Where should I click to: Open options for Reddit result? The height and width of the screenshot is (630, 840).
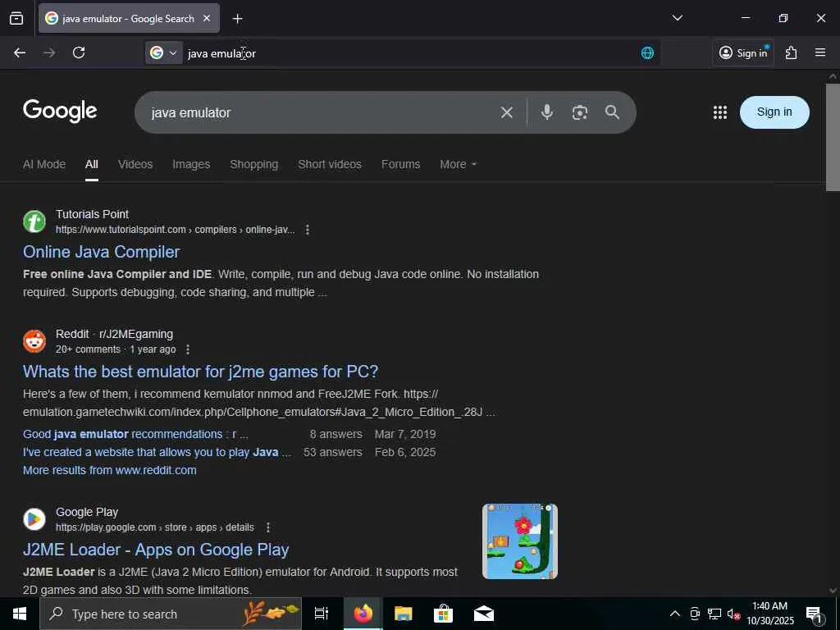(188, 349)
